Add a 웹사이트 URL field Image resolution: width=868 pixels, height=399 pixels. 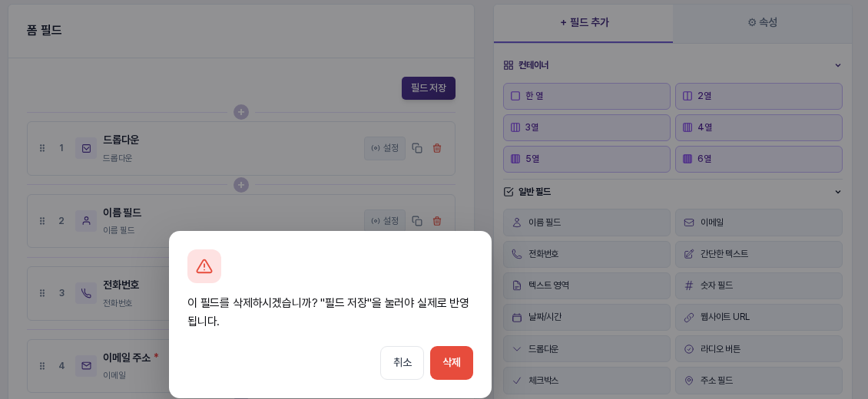click(759, 317)
